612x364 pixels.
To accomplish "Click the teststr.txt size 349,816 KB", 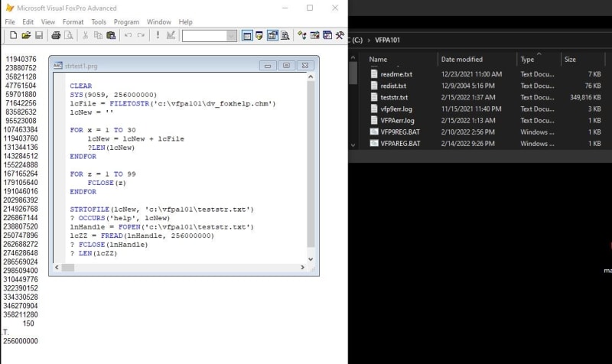I will coord(585,97).
